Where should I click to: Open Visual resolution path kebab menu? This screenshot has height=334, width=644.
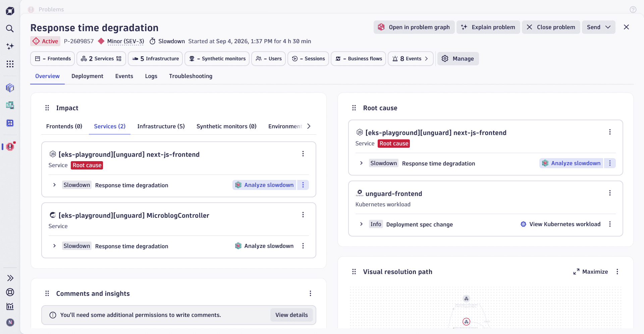(x=617, y=272)
